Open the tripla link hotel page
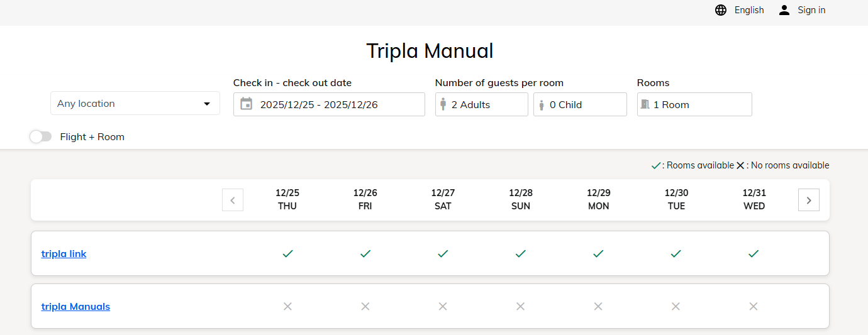868x335 pixels. 64,254
